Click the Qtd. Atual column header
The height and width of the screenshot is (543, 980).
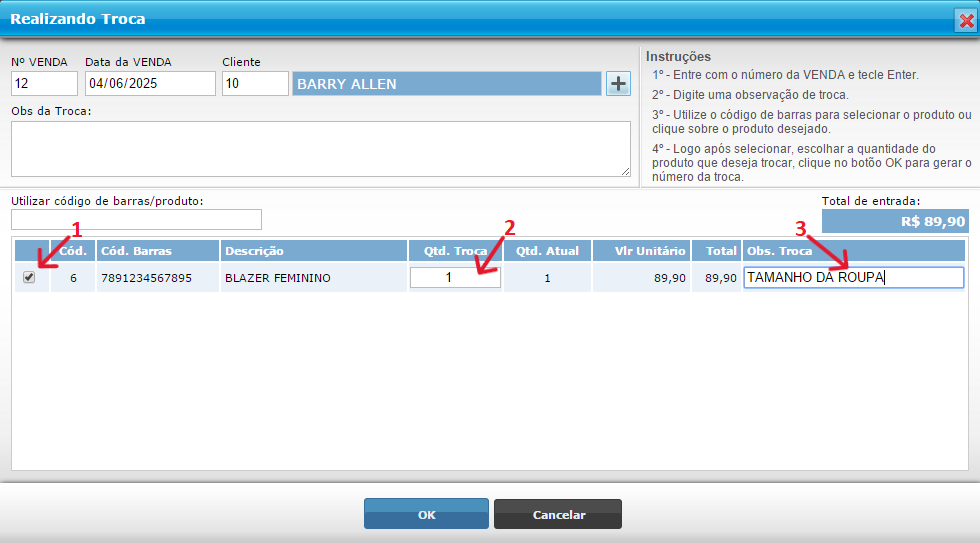547,251
